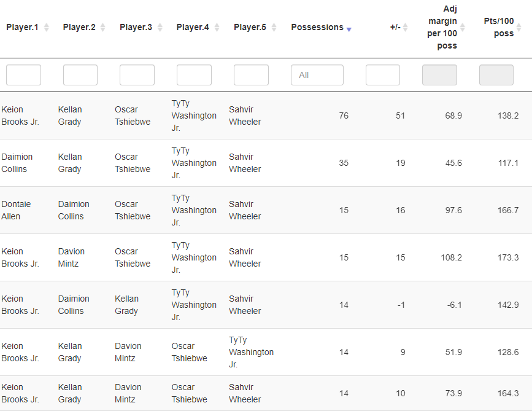The height and width of the screenshot is (411, 532).
Task: Select plus-minus value 9
Action: 403,352
